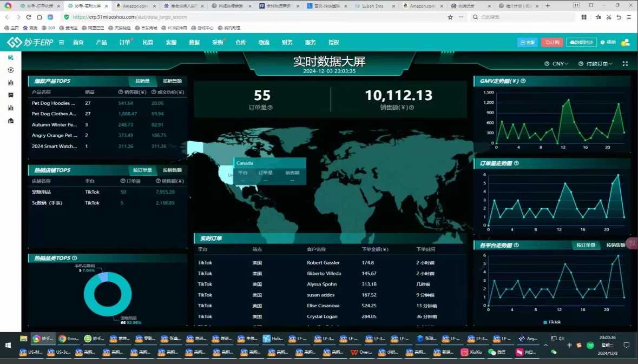Screen dimensions: 638x364
Task: Toggle 各平台走势图 to 按订单量
Action: tap(586, 245)
